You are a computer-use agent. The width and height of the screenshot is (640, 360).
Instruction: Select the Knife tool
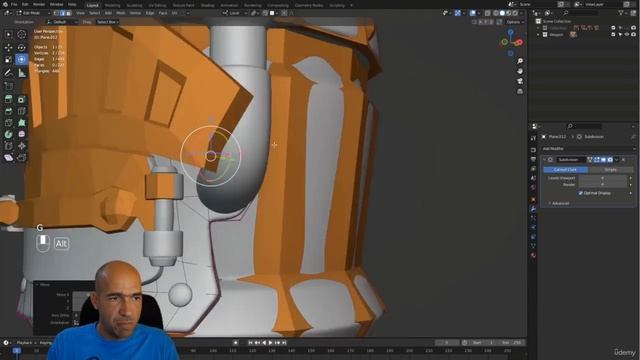click(x=9, y=122)
